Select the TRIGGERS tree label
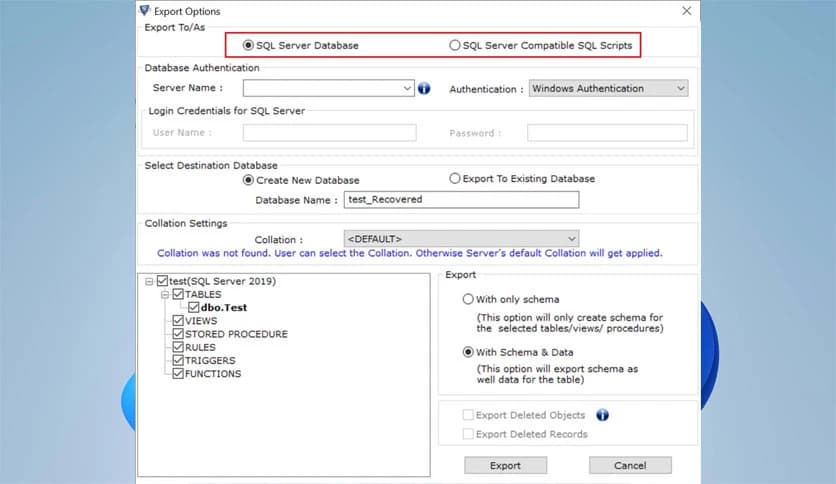836x484 pixels. (x=210, y=361)
